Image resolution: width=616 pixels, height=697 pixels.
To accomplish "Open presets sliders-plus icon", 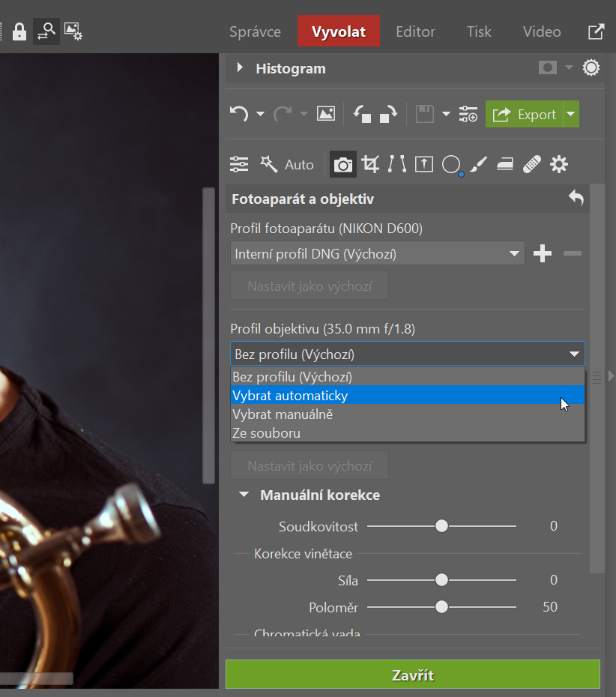I will [468, 114].
